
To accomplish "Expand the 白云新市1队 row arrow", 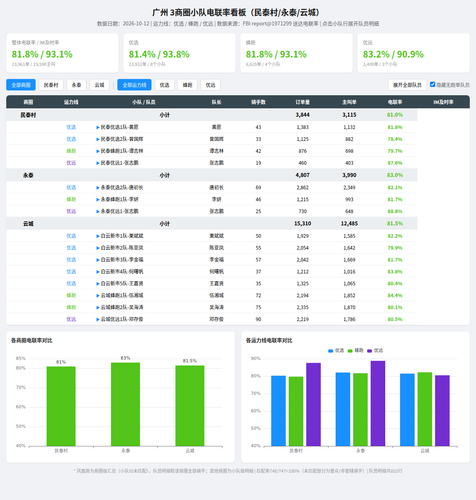I will click(x=98, y=236).
